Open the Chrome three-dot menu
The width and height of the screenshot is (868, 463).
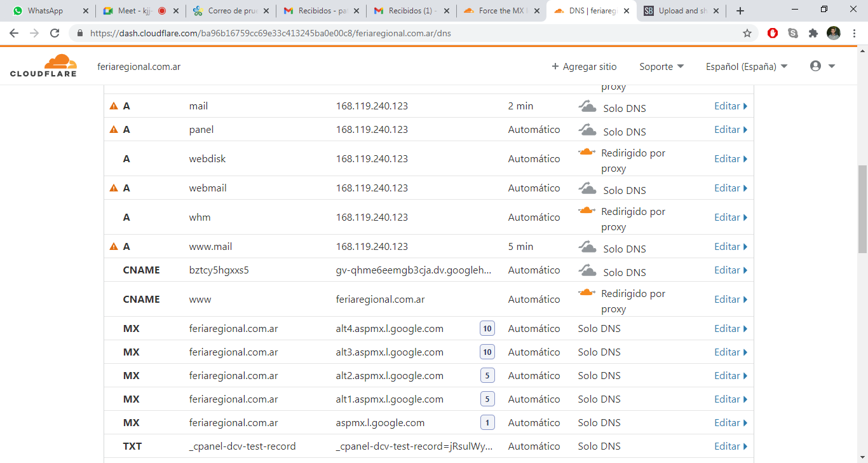tap(854, 33)
